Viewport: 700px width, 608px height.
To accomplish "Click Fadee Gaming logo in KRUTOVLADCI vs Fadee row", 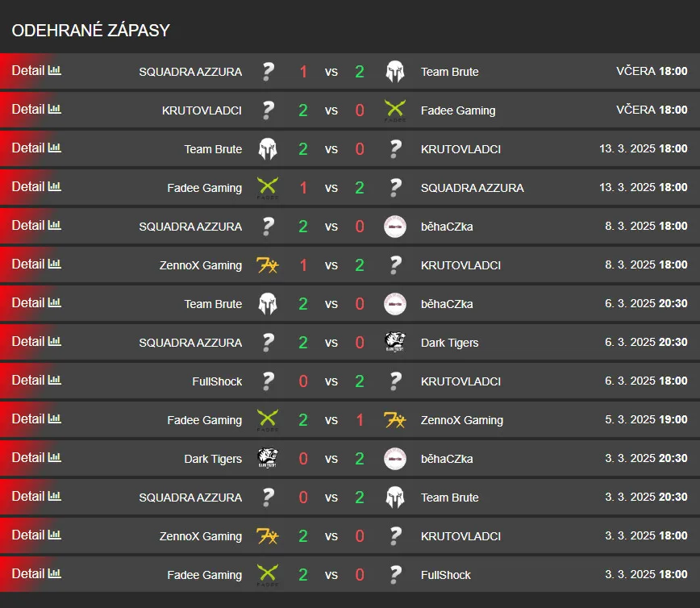I will pyautogui.click(x=394, y=110).
